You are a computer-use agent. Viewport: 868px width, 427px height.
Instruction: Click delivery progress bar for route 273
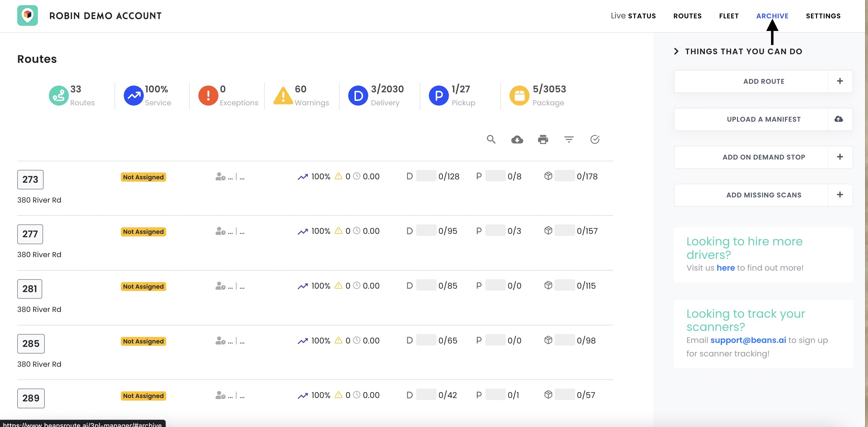(426, 176)
